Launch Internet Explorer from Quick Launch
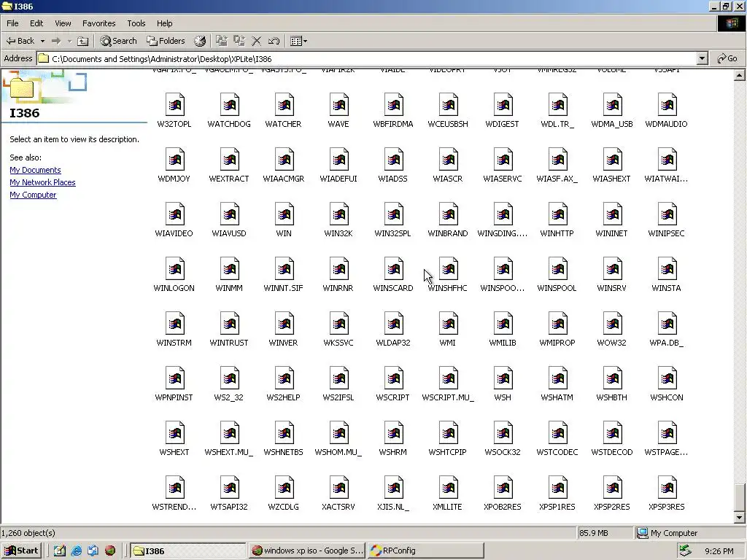Image resolution: width=747 pixels, height=560 pixels. [x=76, y=551]
